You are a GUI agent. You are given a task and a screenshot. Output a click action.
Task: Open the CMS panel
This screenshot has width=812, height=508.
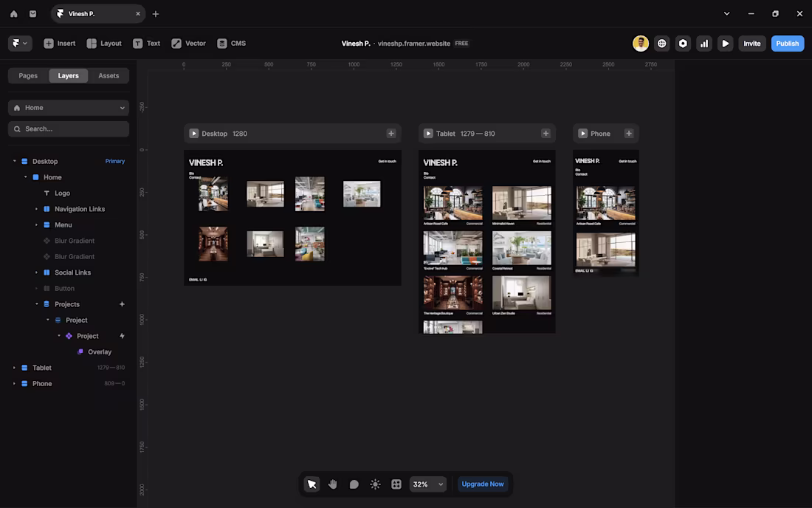(x=232, y=43)
